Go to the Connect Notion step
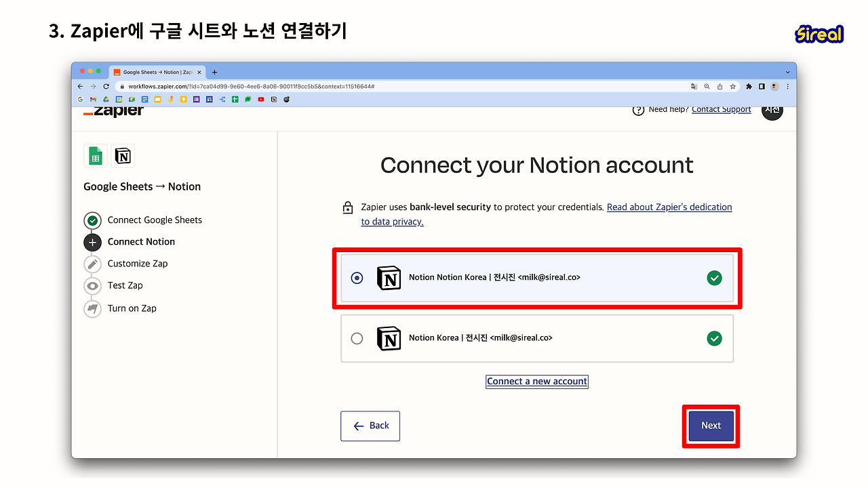Screen dimensions: 868x488 130,242
